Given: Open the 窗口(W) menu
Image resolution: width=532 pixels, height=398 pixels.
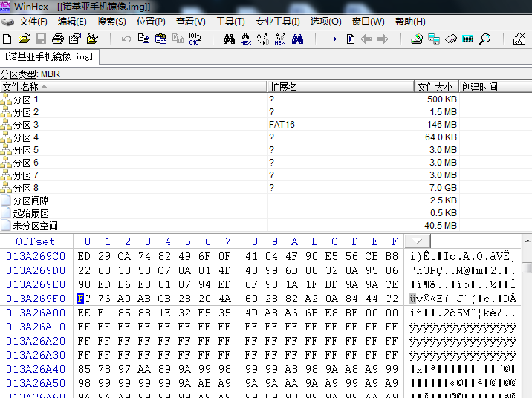Looking at the screenshot, I should [x=368, y=22].
